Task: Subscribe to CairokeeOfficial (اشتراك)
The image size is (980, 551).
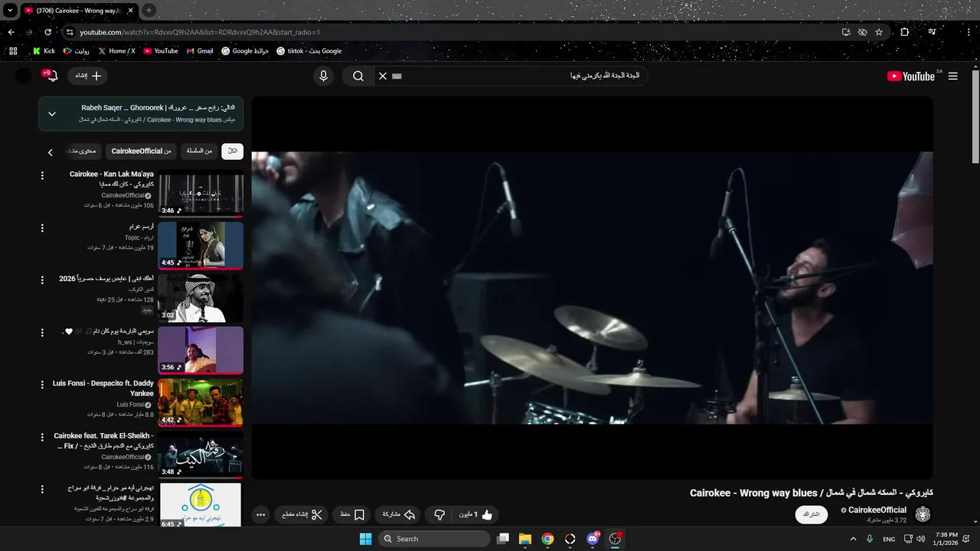Action: (812, 514)
